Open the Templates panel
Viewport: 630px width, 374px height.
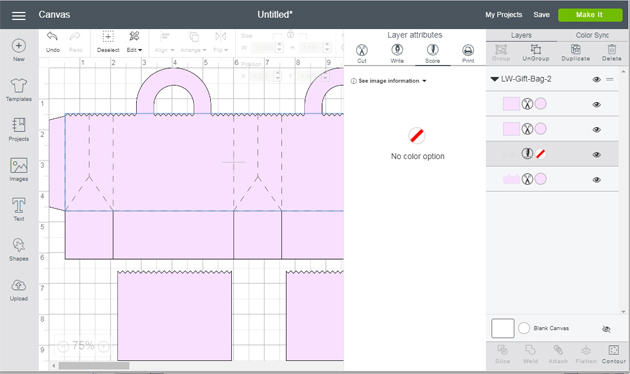pyautogui.click(x=18, y=90)
